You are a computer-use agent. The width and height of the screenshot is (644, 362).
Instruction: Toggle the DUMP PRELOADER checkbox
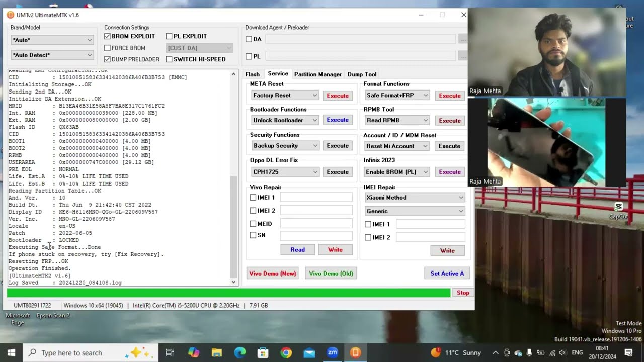[107, 59]
